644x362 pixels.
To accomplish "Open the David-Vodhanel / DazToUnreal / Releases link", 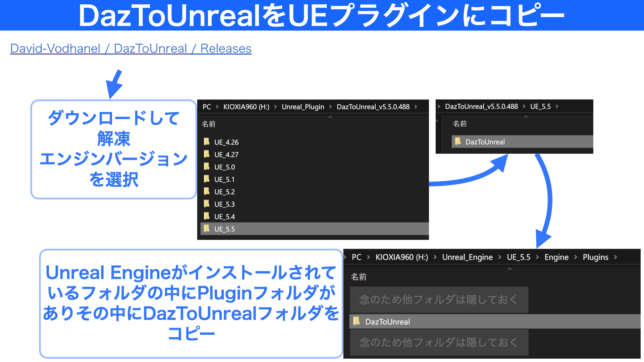I will tap(131, 49).
